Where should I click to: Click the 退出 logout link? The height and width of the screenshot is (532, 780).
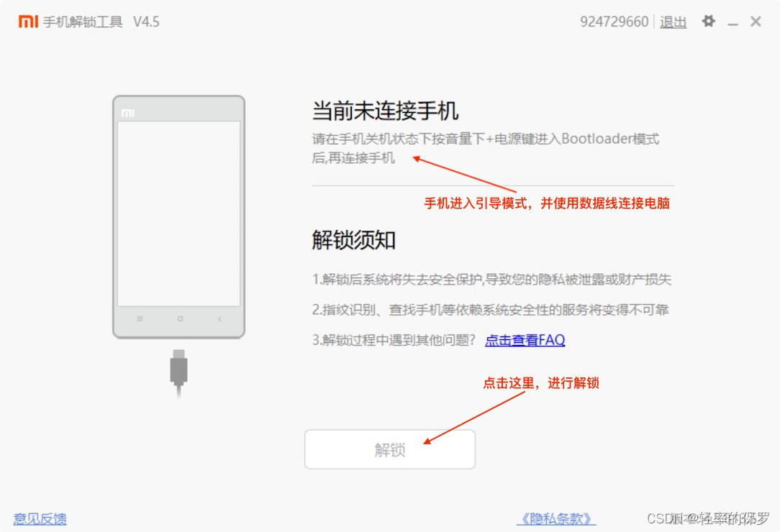pos(673,22)
